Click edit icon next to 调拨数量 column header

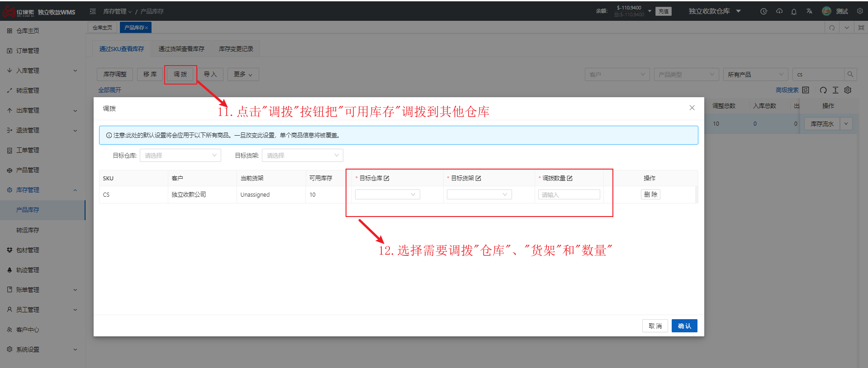[569, 178]
